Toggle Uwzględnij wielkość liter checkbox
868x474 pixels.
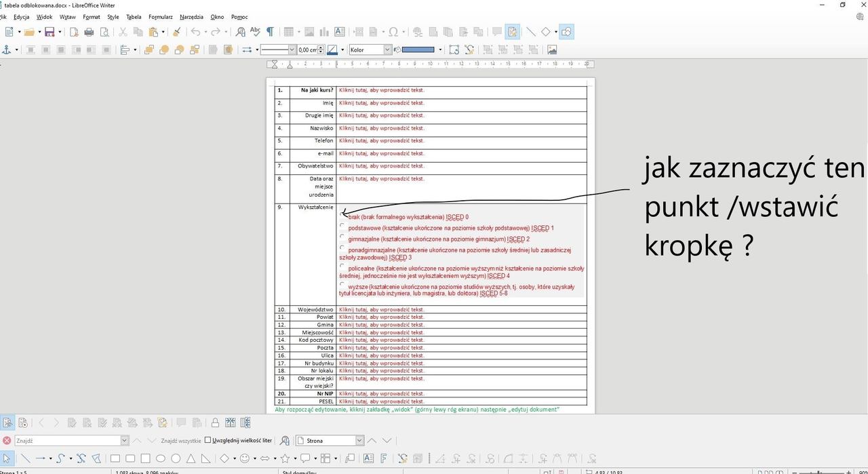point(208,440)
